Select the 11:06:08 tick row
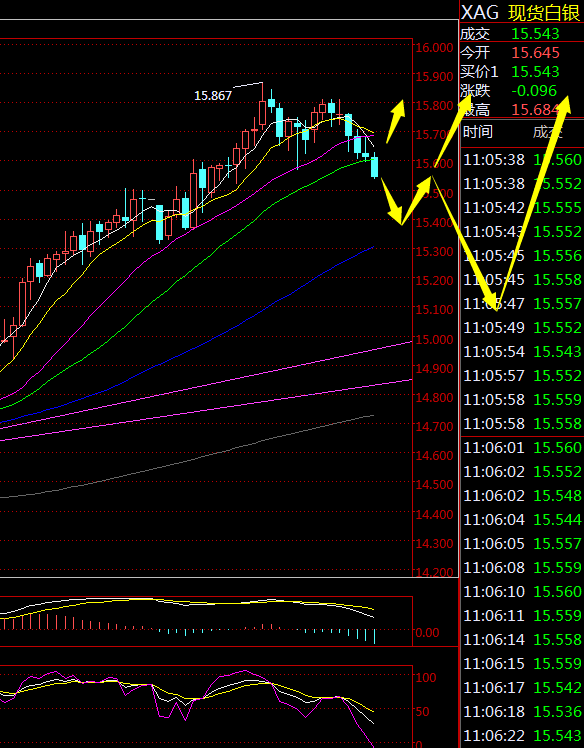The image size is (584, 748). pos(522,568)
